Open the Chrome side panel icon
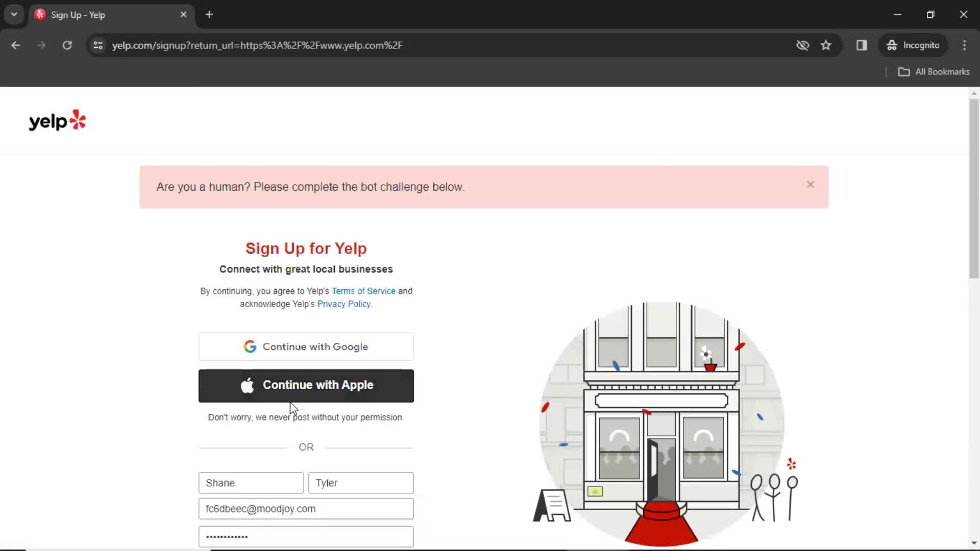980x551 pixels. click(x=862, y=45)
